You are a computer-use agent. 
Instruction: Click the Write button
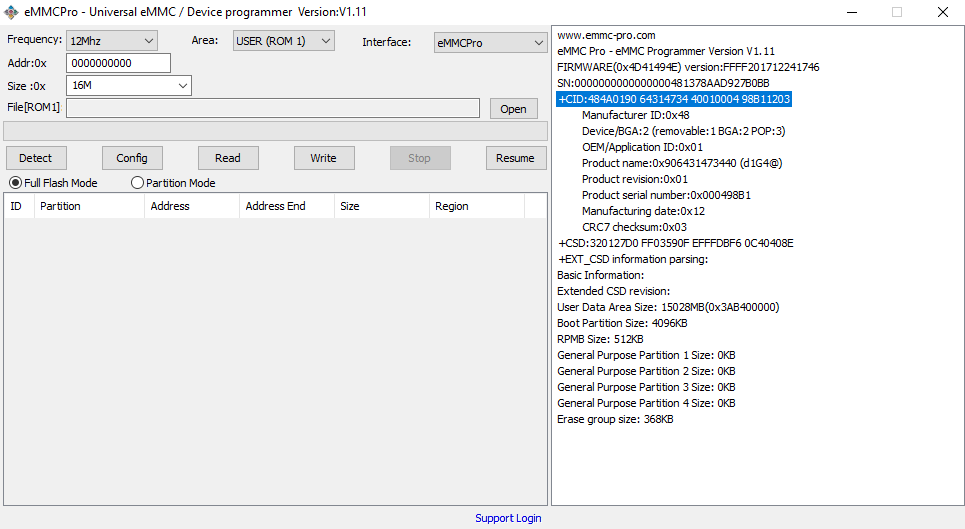pos(324,158)
